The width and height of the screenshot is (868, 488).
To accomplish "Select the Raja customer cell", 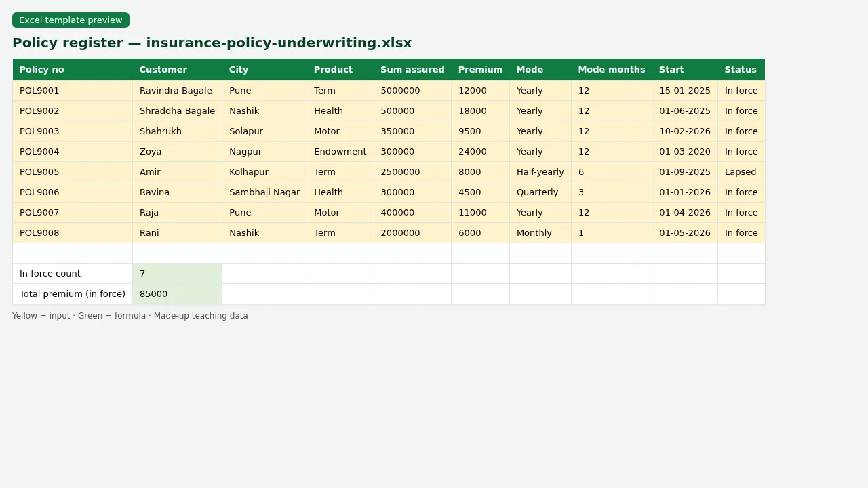I will point(177,213).
